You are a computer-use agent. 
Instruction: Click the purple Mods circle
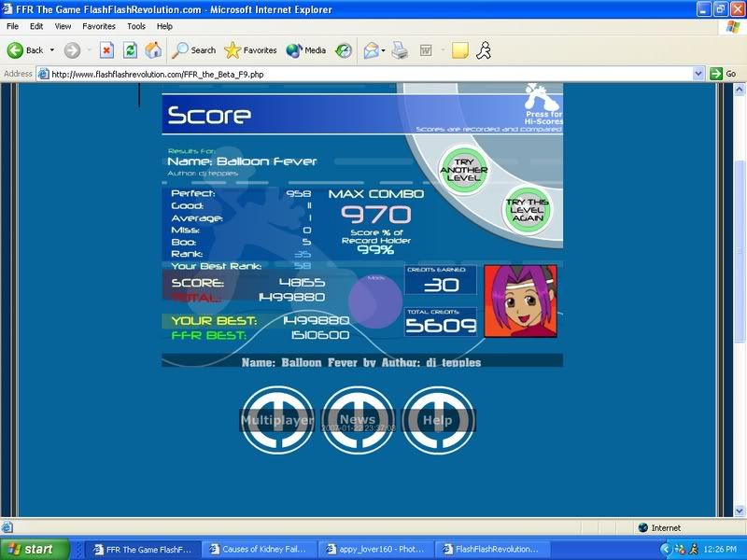coord(375,301)
